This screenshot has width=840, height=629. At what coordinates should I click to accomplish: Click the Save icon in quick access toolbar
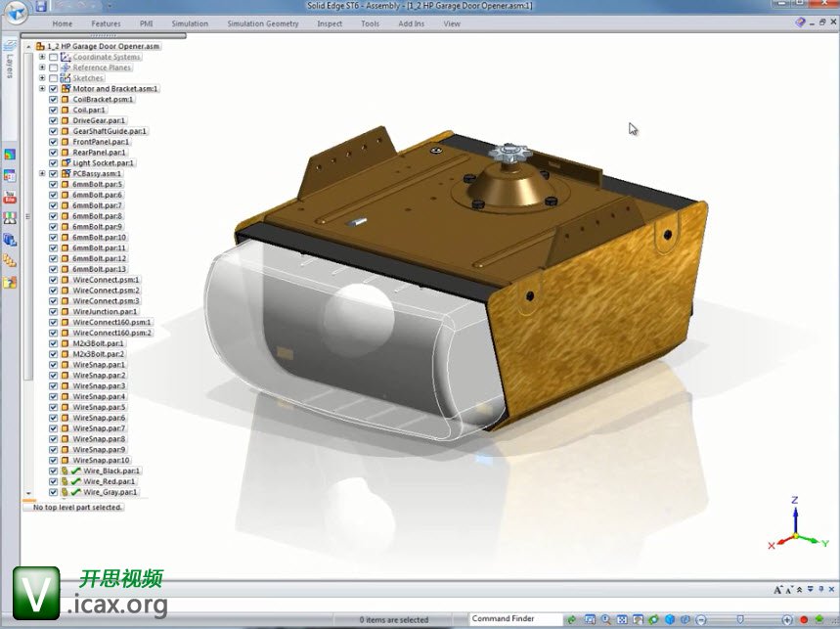pyautogui.click(x=41, y=7)
